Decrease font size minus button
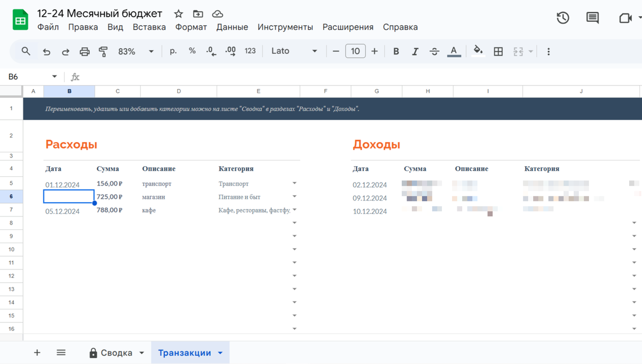Screen dimensions: 642x364 (x=336, y=51)
